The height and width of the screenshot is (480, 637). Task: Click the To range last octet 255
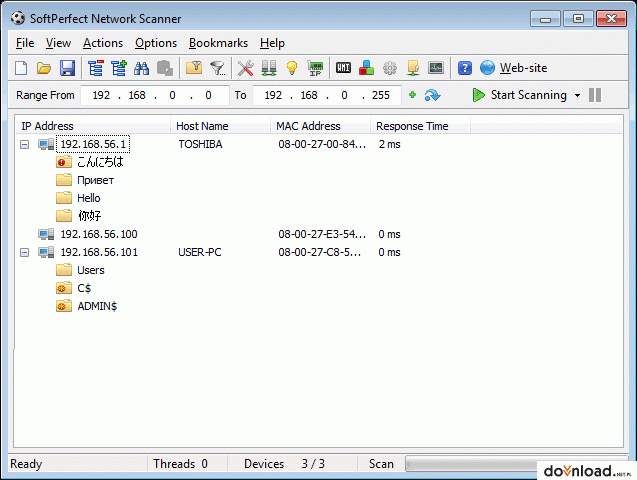381,95
